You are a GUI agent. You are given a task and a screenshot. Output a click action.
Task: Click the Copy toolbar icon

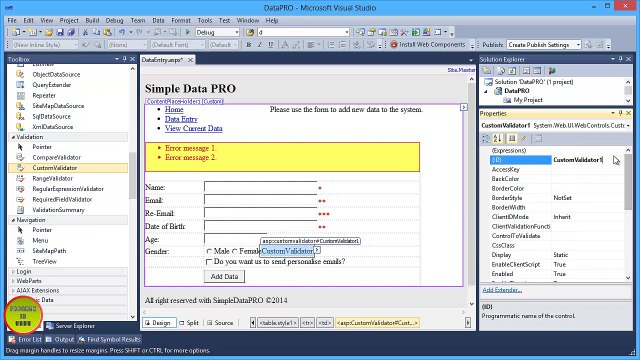tap(96, 32)
